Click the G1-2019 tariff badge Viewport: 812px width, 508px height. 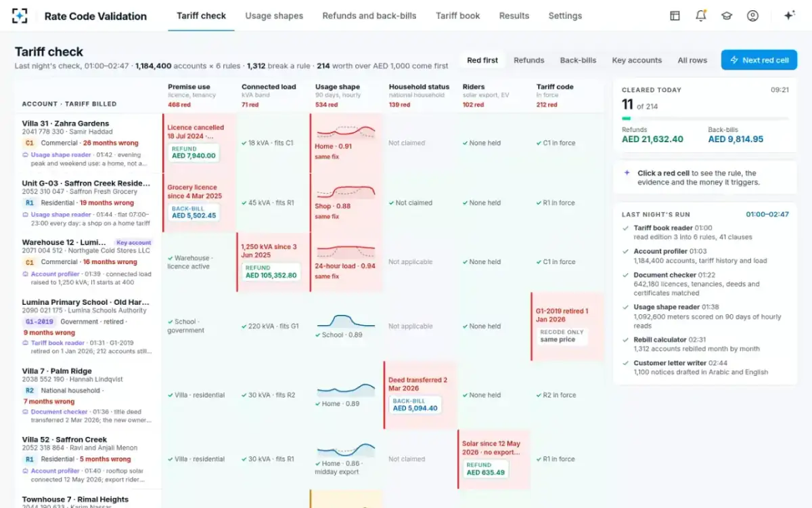coord(39,322)
